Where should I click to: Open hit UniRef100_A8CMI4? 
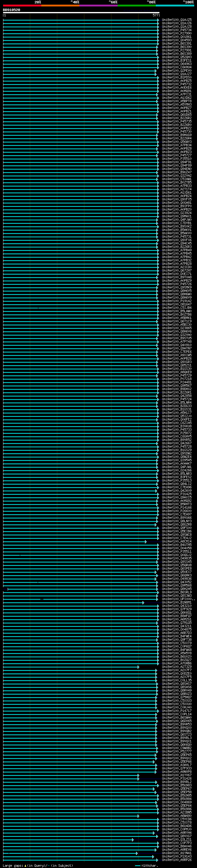(177, 542)
